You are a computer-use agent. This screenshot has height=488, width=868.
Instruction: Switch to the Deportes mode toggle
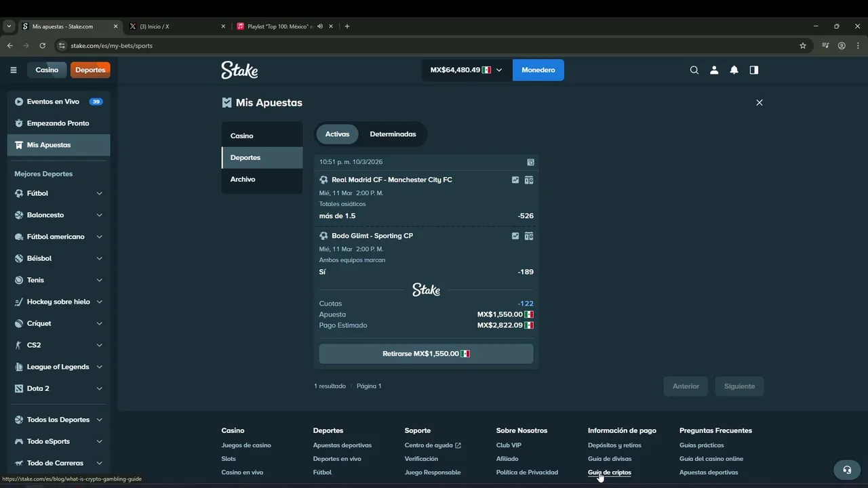[x=90, y=70]
